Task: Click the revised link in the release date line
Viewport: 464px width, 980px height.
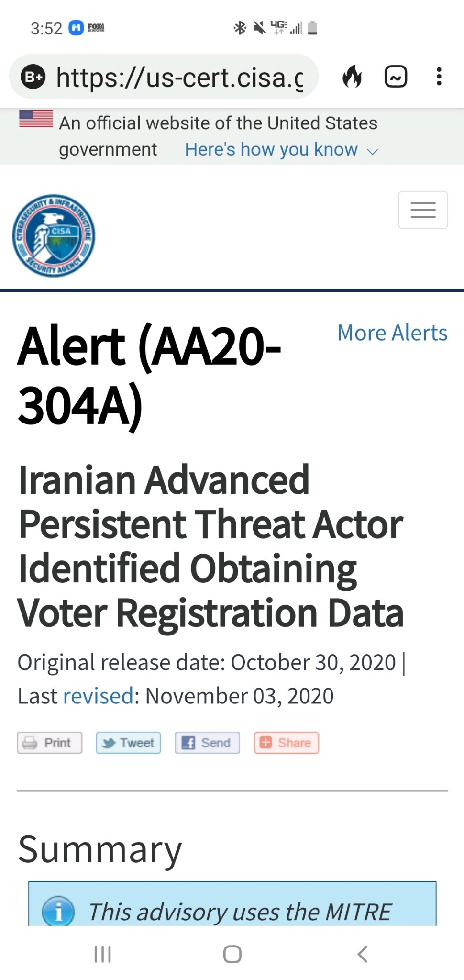Action: click(98, 695)
